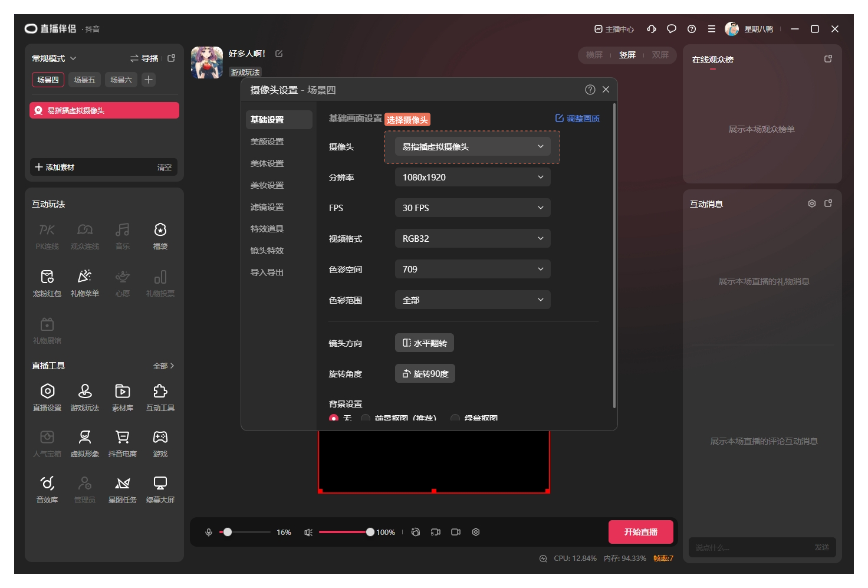Image resolution: width=868 pixels, height=588 pixels.
Task: Open 宠粉红包 red packet
Action: pyautogui.click(x=47, y=283)
